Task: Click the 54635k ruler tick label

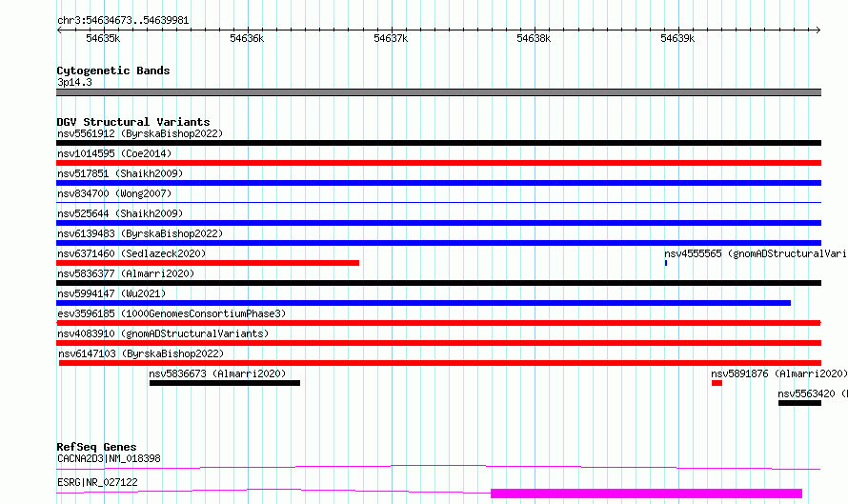Action: coord(103,38)
